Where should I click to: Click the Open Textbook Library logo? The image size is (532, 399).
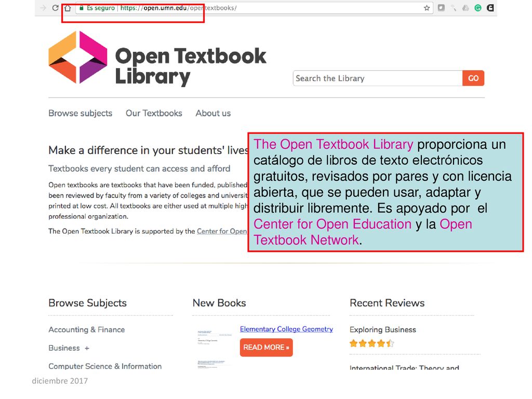[x=78, y=57]
